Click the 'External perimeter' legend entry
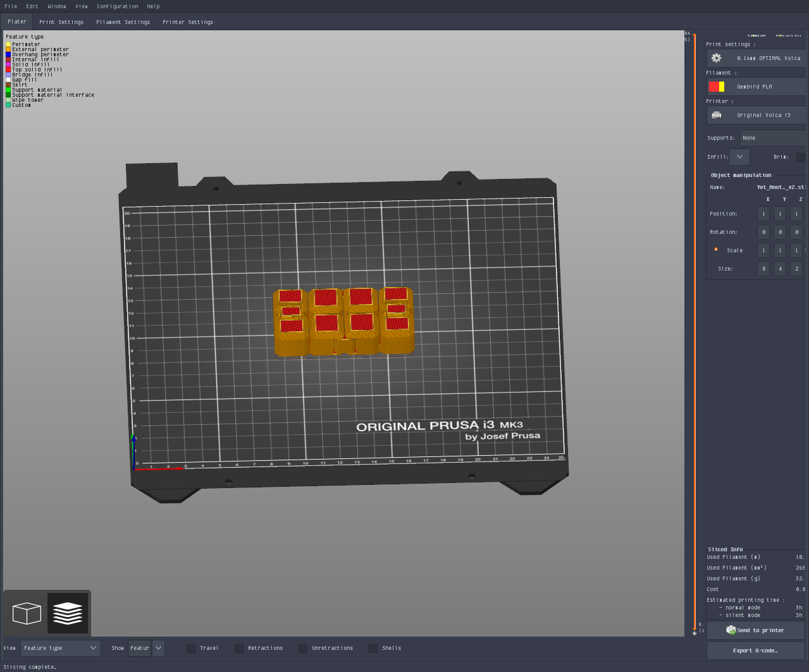 pos(37,49)
